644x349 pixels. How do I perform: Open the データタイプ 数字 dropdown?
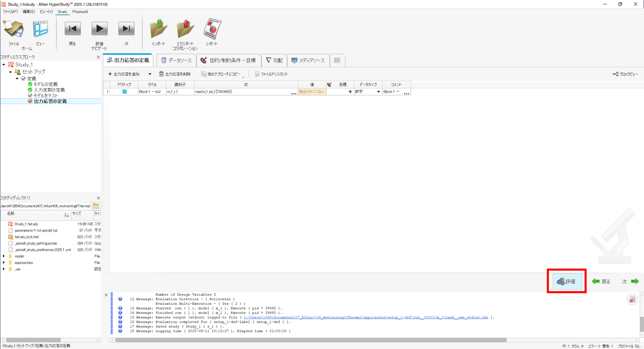click(x=378, y=92)
